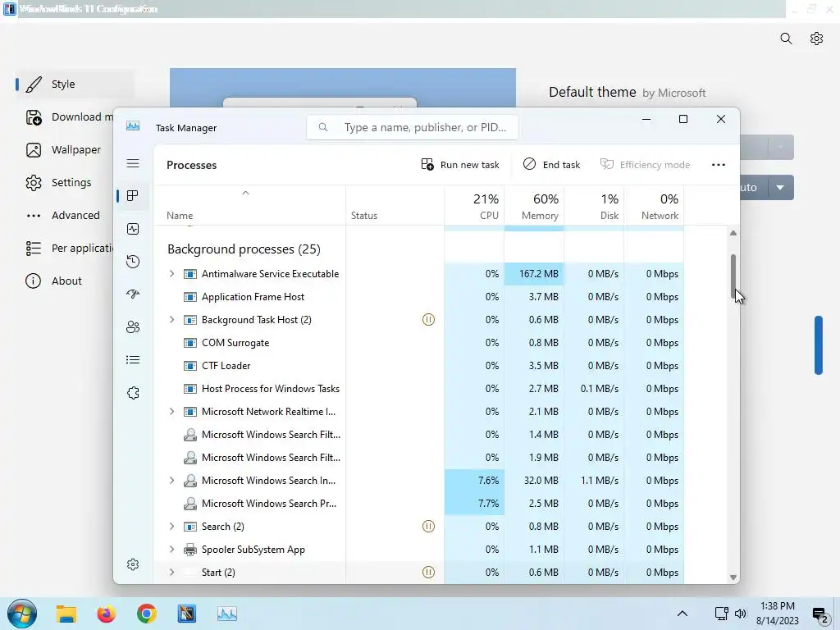Launch Firefox from taskbar
840x630 pixels.
pos(106,614)
